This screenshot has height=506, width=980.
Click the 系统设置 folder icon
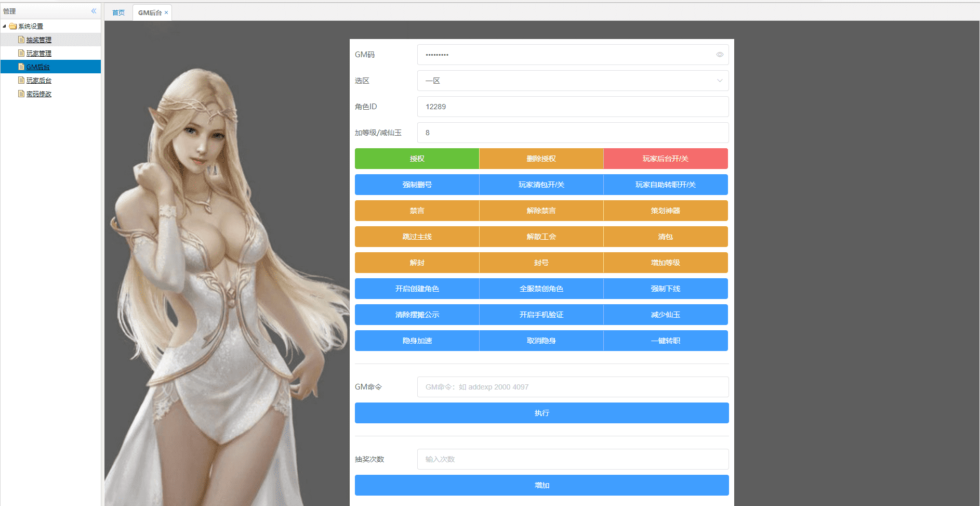13,26
